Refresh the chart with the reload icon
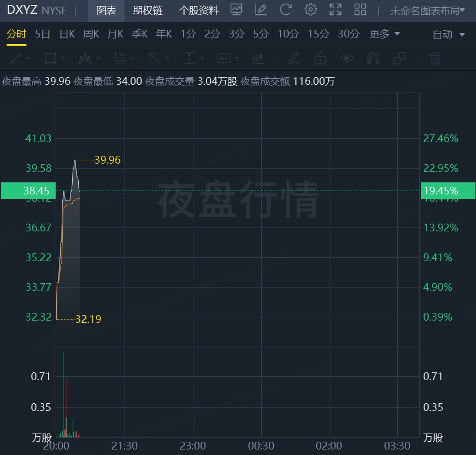This screenshot has width=476, height=455. 286,10
